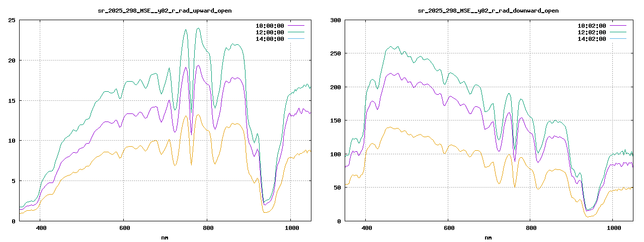Click line sample next to 10:00:00 legend
This screenshot has width=644, height=242.
tap(296, 25)
